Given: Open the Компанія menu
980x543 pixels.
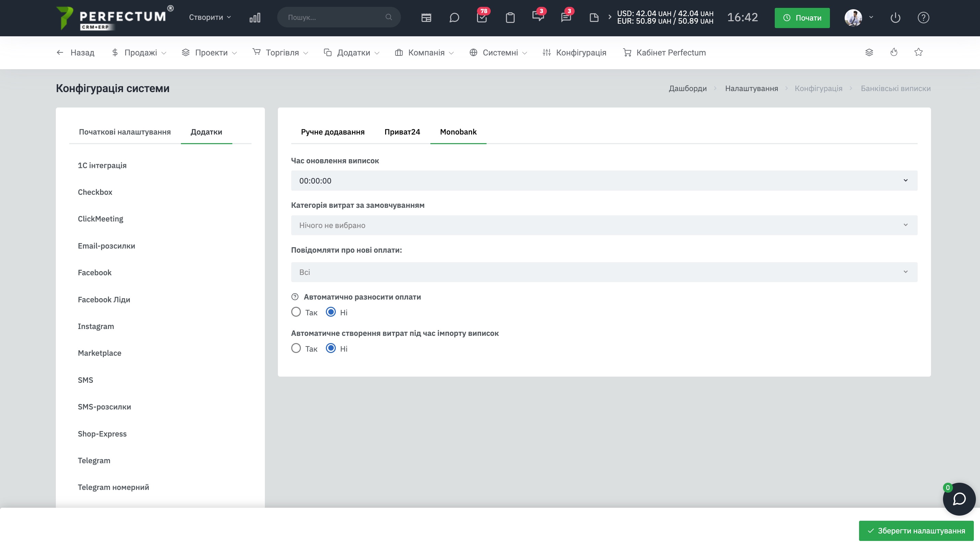Looking at the screenshot, I should click(x=424, y=52).
